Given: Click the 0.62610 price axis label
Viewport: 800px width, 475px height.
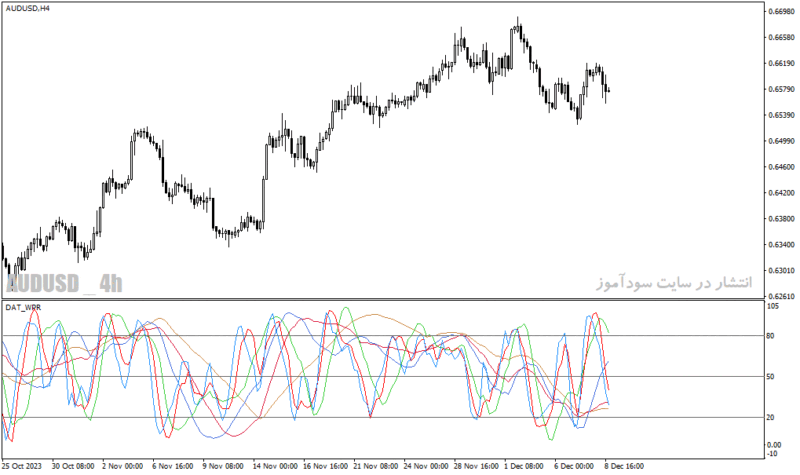Looking at the screenshot, I should click(x=781, y=296).
